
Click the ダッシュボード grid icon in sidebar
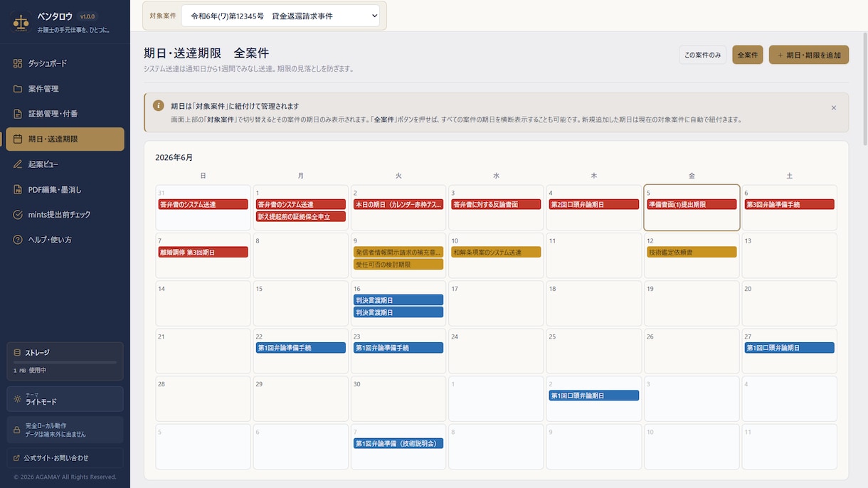(x=18, y=63)
